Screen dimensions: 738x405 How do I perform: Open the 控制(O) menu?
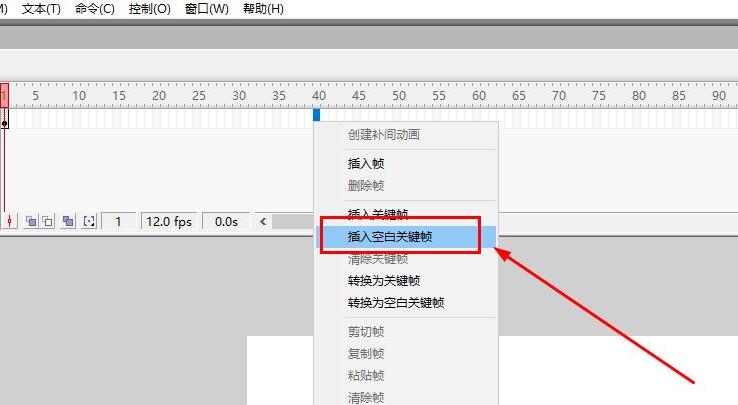(x=150, y=8)
